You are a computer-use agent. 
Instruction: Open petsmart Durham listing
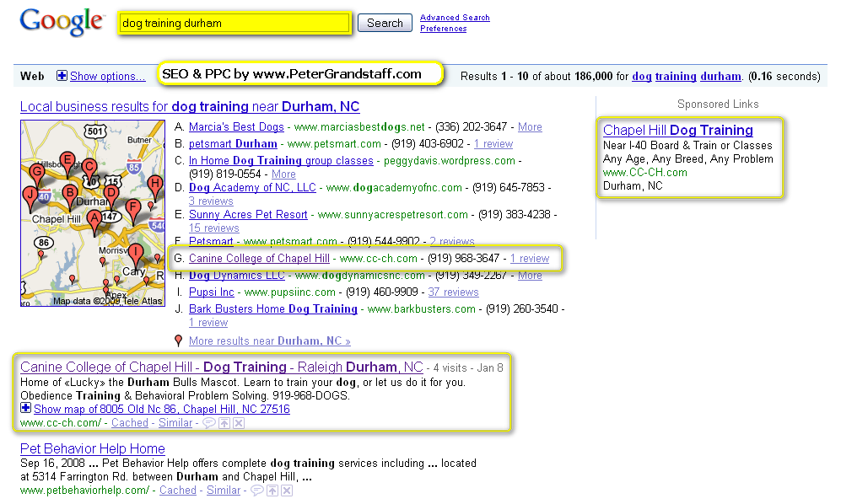[233, 143]
